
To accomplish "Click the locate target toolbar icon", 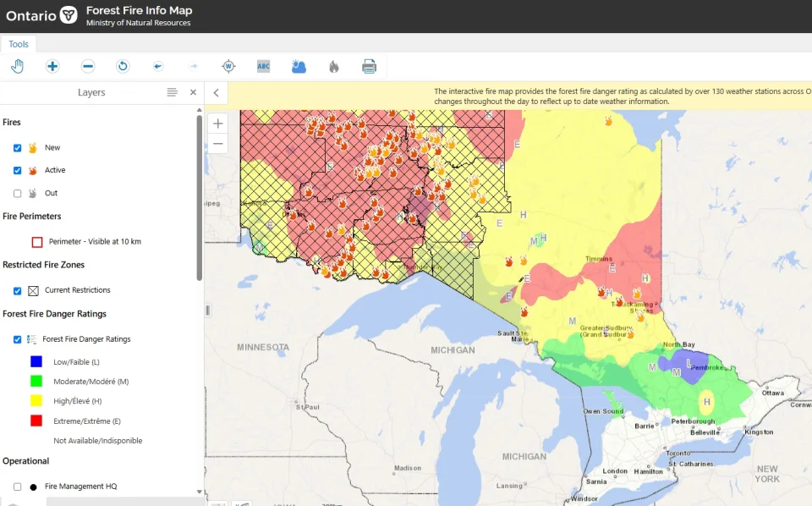I will click(228, 66).
